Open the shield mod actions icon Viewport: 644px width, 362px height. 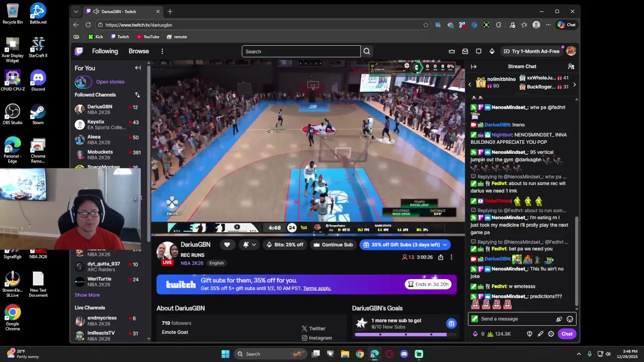pos(529,334)
